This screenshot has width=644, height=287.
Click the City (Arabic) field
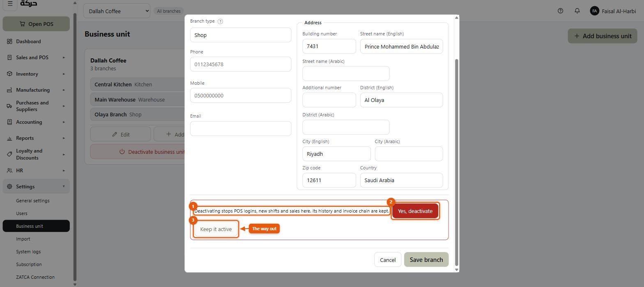(x=409, y=154)
